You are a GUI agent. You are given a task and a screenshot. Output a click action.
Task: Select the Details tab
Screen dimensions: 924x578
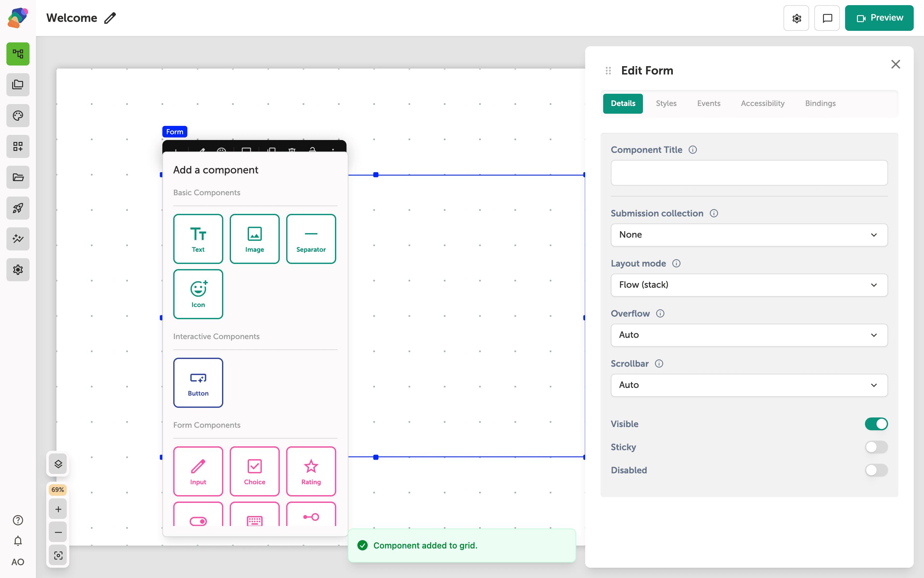623,103
